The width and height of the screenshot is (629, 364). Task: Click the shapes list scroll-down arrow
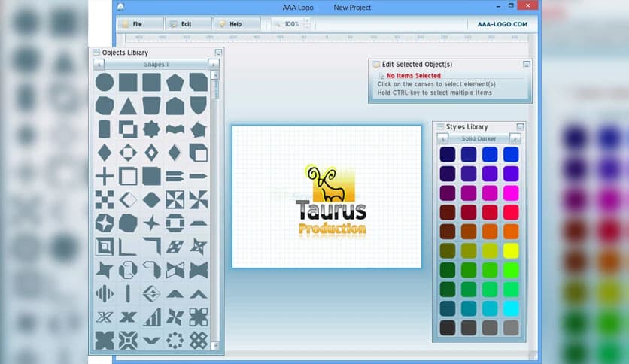point(214,345)
